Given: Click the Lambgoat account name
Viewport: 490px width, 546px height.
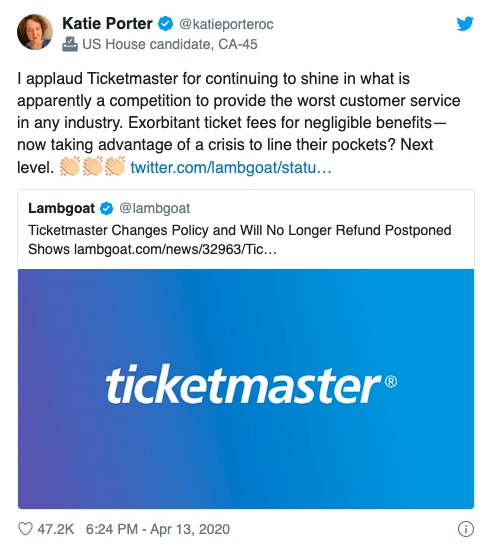Looking at the screenshot, I should (61, 208).
